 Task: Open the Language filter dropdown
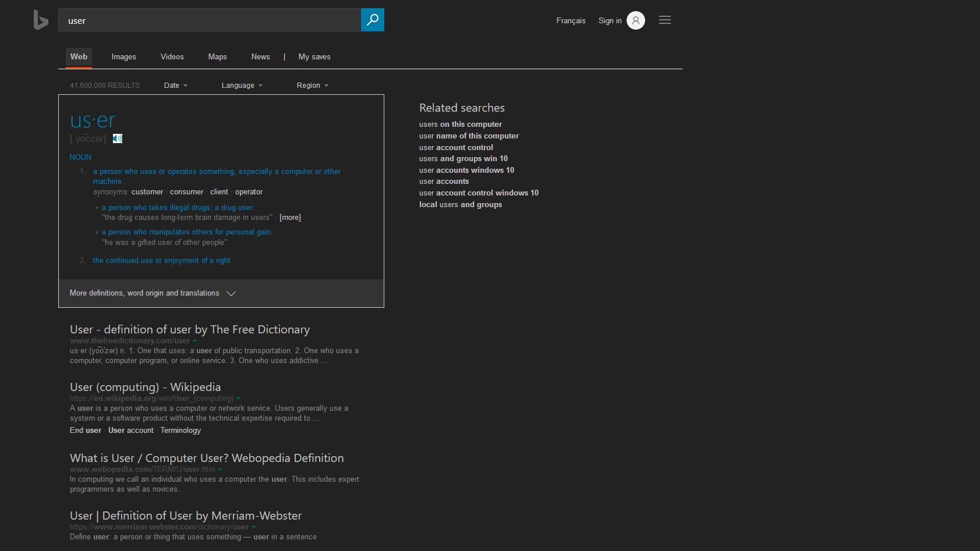tap(241, 85)
